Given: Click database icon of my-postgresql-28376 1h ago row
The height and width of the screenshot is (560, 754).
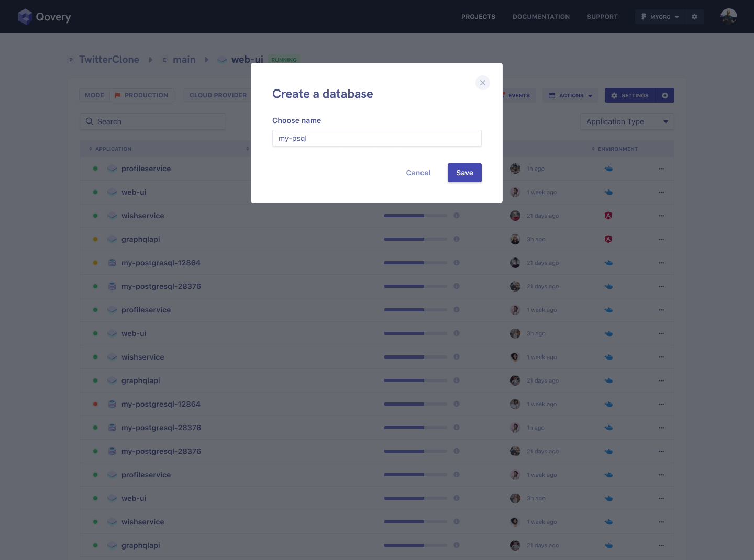Looking at the screenshot, I should click(x=112, y=428).
